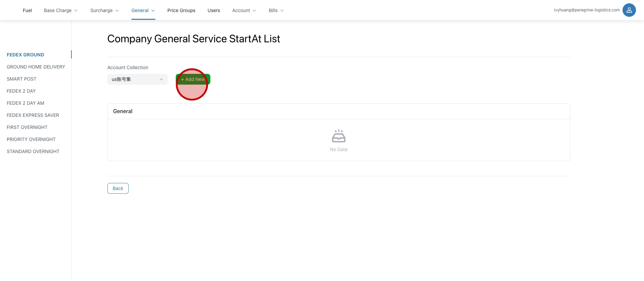Open the Account Collection dropdown
This screenshot has height=281, width=644.
pos(137,79)
